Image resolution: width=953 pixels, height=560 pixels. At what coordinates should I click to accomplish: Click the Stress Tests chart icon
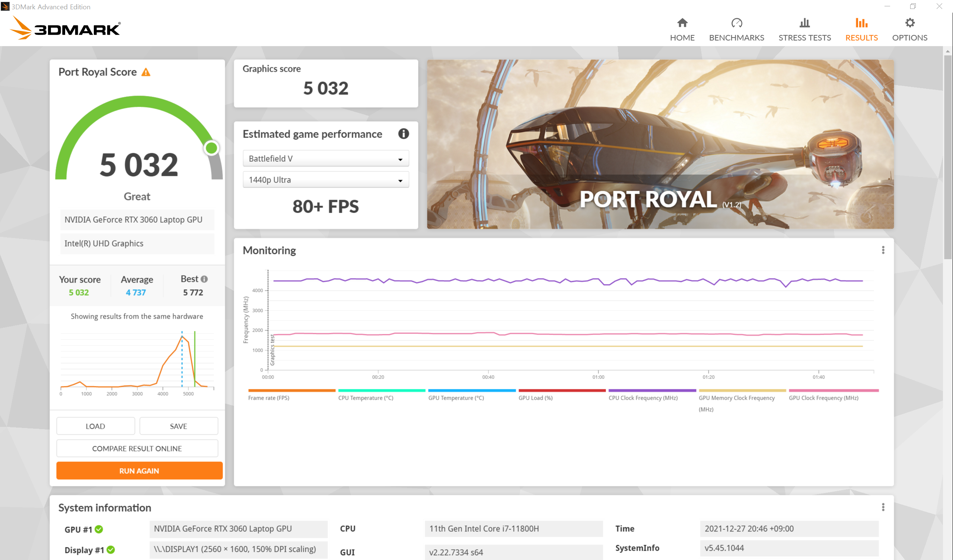804,23
